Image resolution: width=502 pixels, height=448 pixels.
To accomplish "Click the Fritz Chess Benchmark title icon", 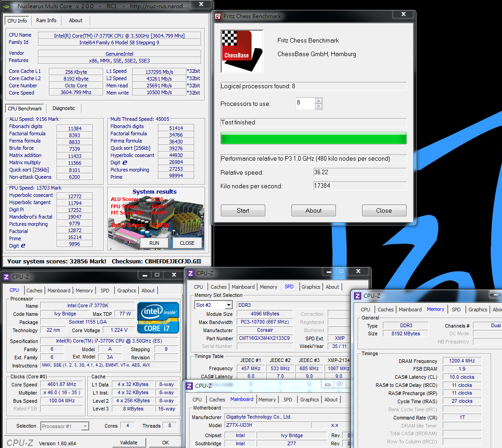I will pos(218,16).
